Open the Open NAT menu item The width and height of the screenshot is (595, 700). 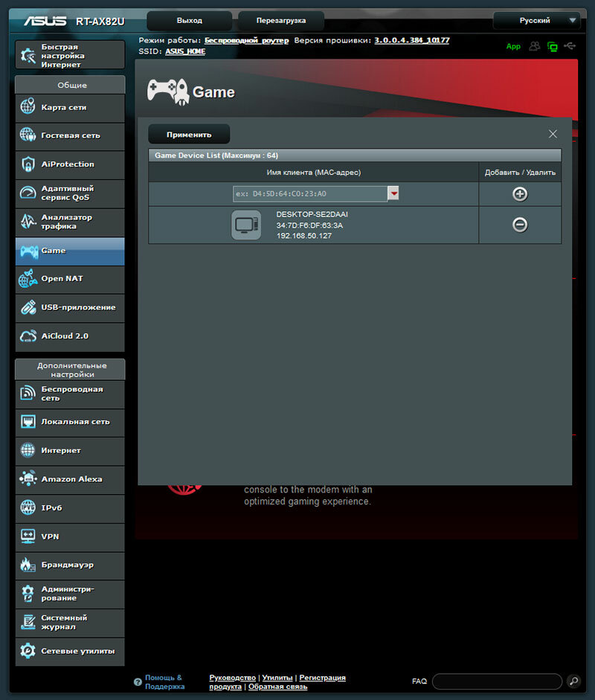[70, 278]
